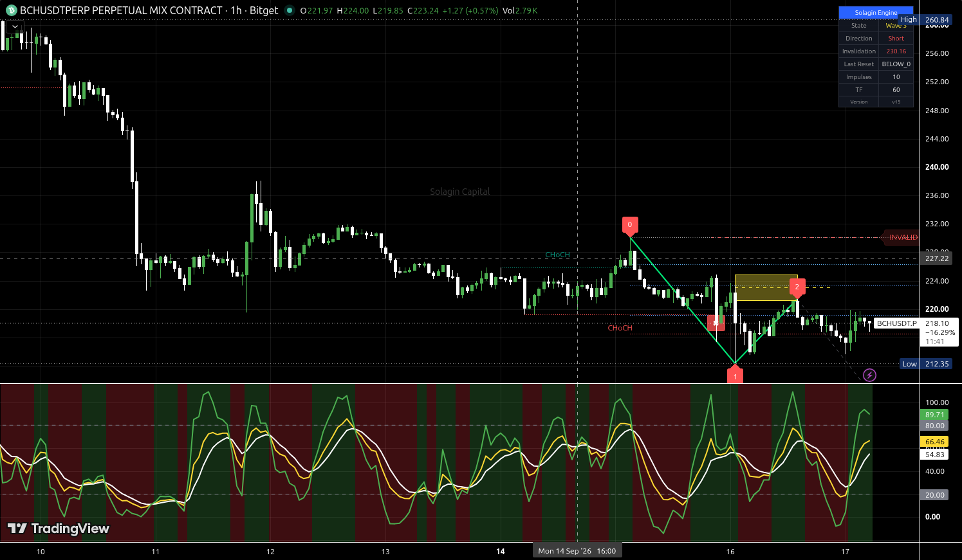
Task: Click date label 16 on time axis
Action: (730, 552)
